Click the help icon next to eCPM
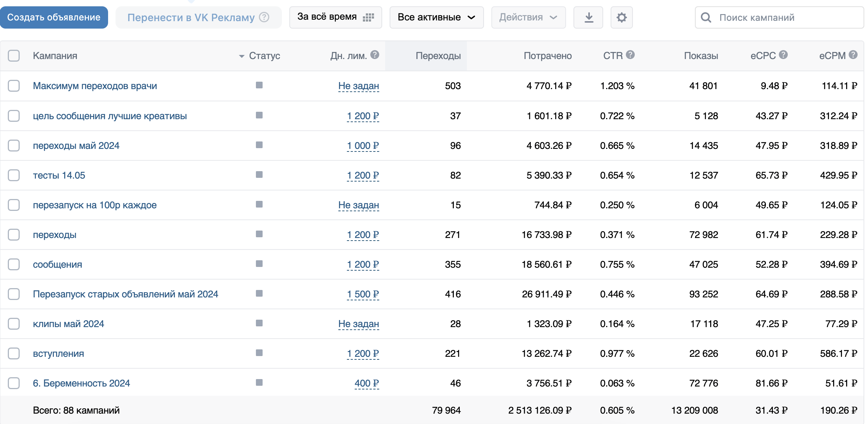868x424 pixels. click(853, 55)
